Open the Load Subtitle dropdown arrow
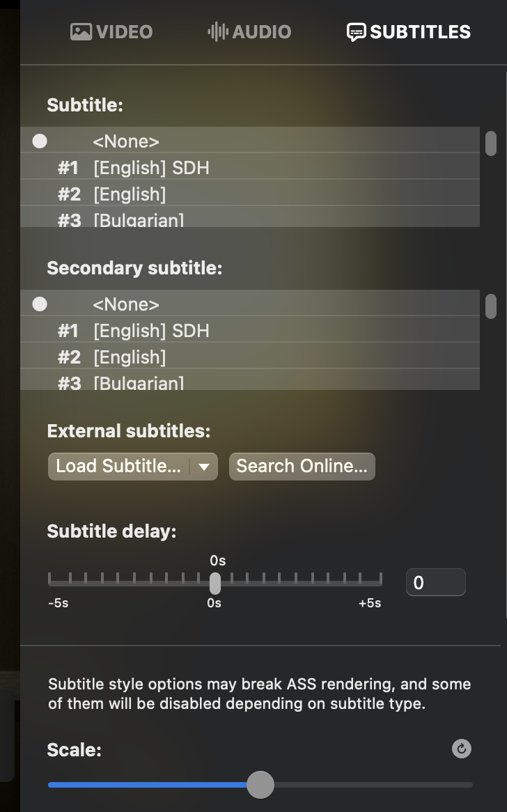 (x=204, y=467)
